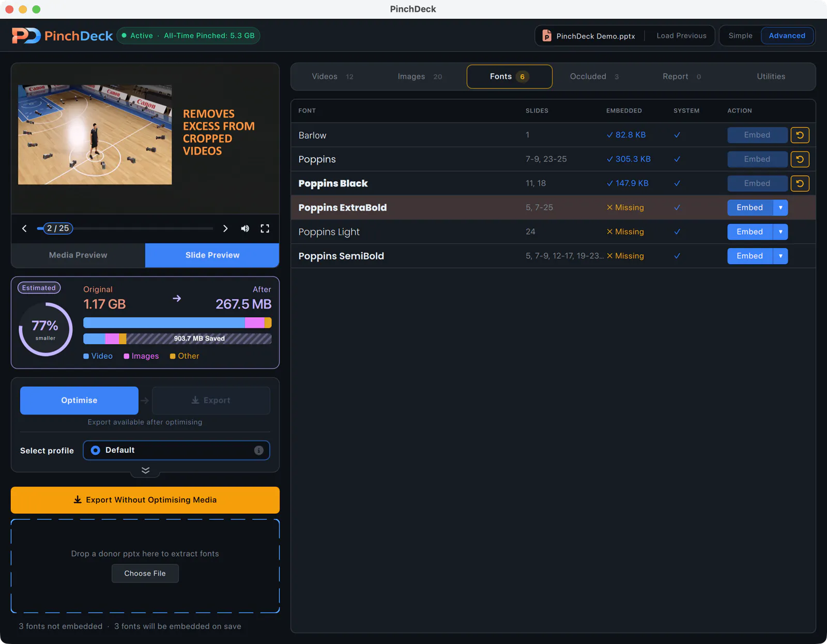Click the Barlow system font checkmark
This screenshot has height=644, width=827.
click(677, 135)
